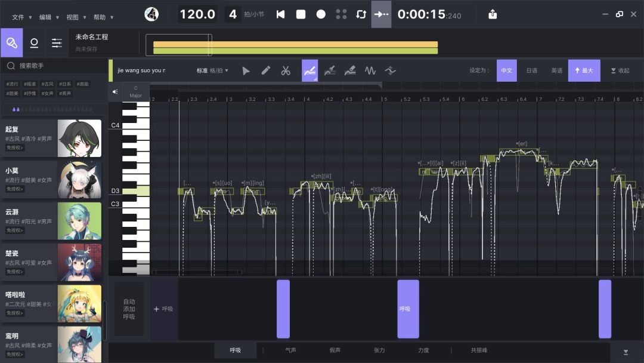Click the horizontal scrollbar under the piano roll
The image size is (644, 363).
coord(197,272)
